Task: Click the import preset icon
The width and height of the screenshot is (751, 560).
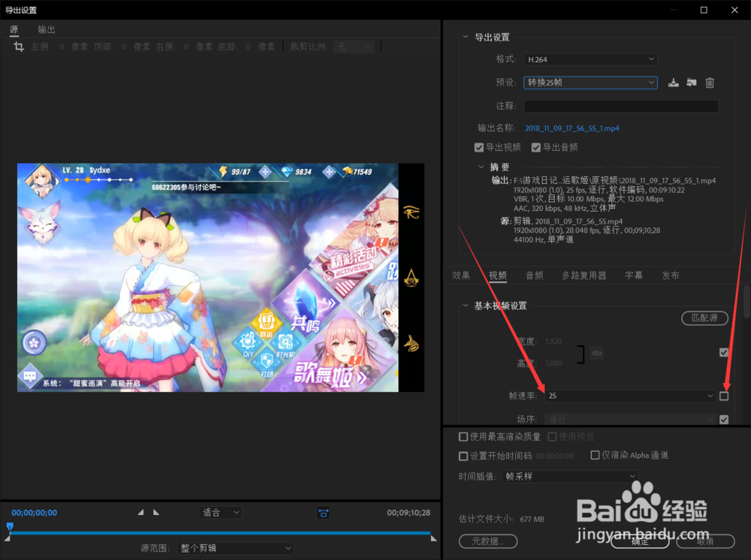Action: coord(691,83)
